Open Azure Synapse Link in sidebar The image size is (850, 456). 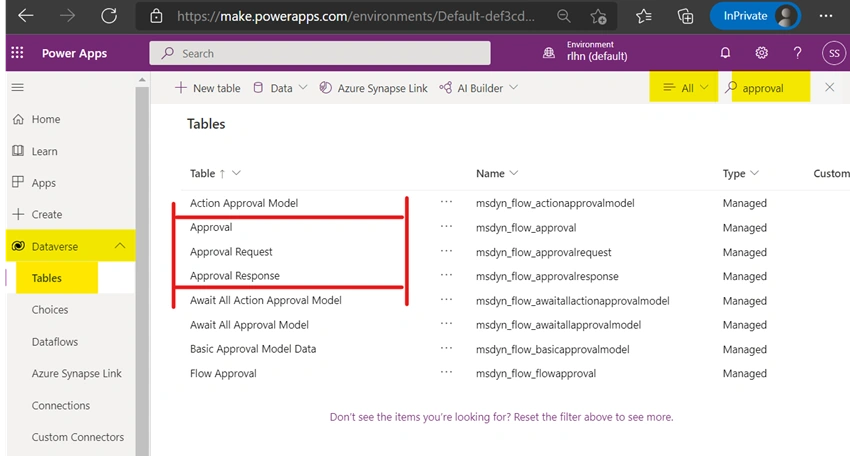tap(76, 374)
